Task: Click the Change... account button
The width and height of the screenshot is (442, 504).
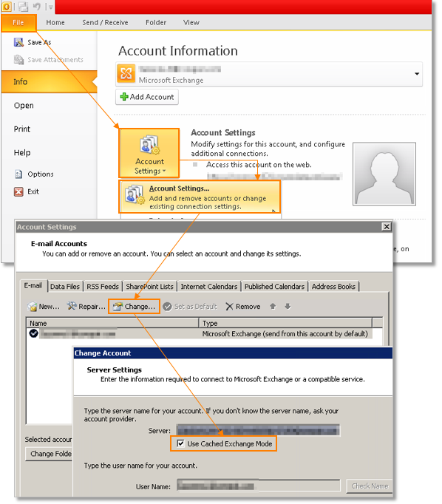Action: pos(135,307)
